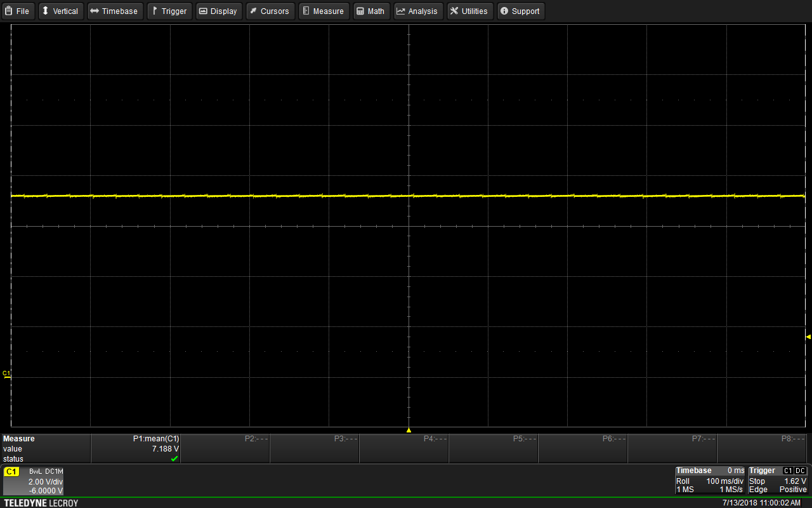Click the Roll mode label
The height and width of the screenshot is (508, 812).
[683, 481]
